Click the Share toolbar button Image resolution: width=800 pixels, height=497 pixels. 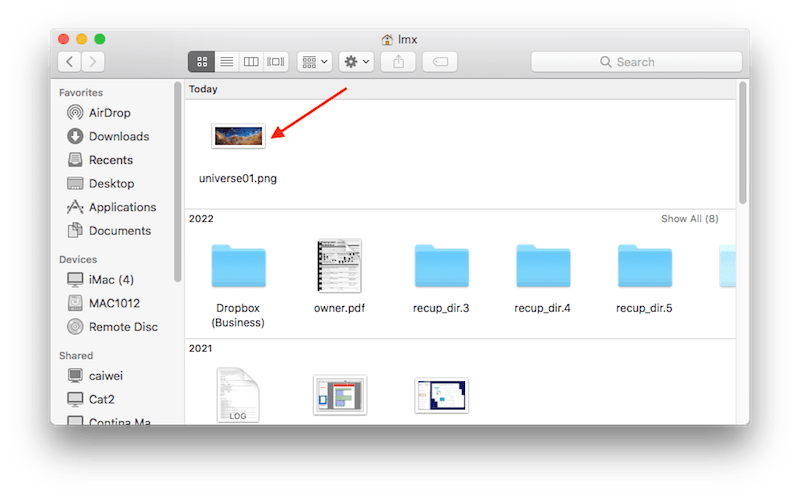[x=399, y=62]
